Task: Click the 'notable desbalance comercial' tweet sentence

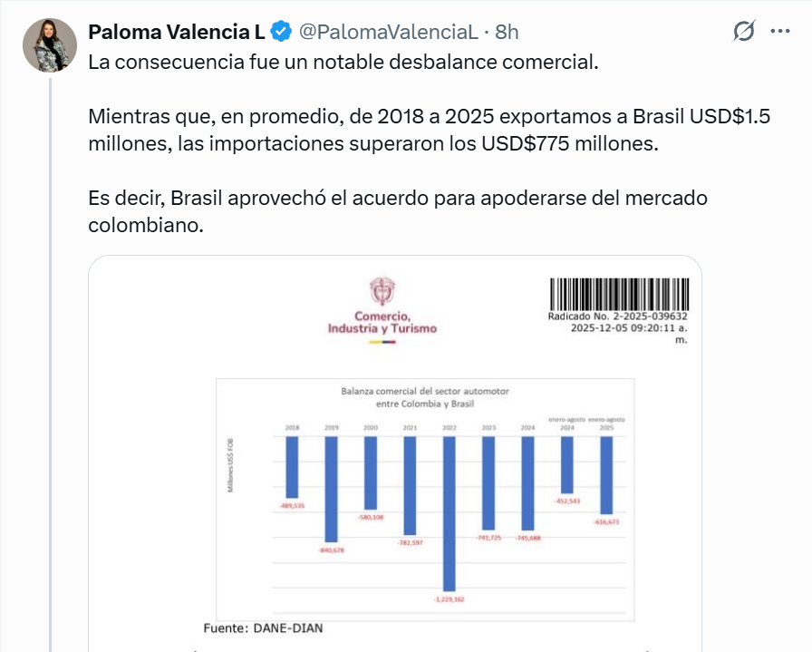Action: click(343, 65)
